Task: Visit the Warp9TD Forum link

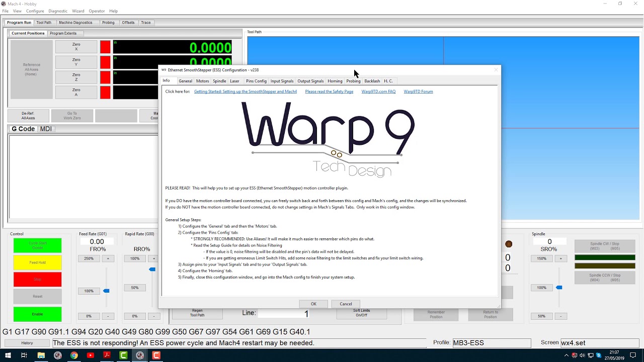Action: coord(418,92)
